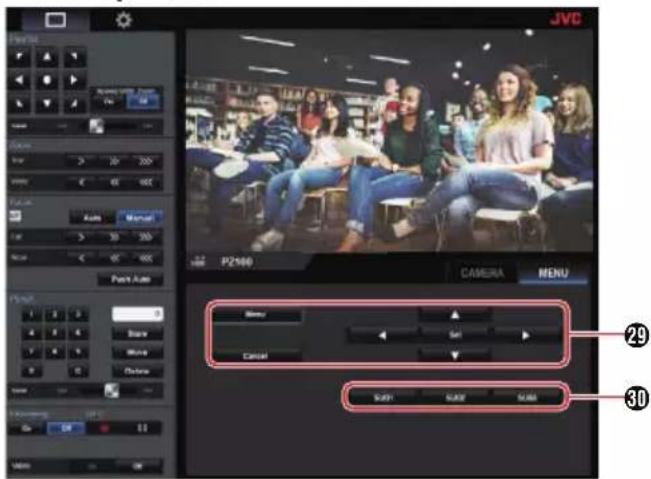This screenshot has width=651, height=479.
Task: Switch to the MENU tab
Action: coord(553,273)
